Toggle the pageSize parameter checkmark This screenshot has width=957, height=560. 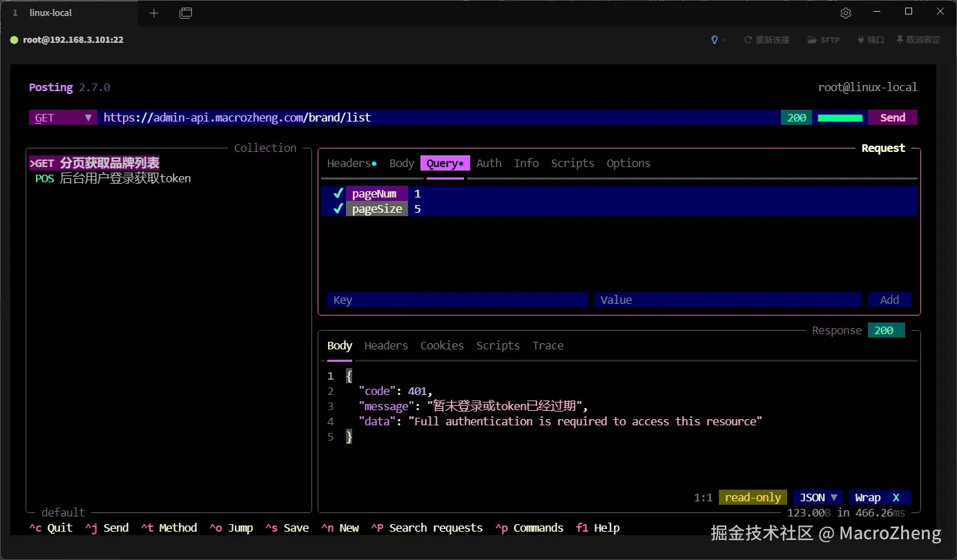click(x=338, y=209)
